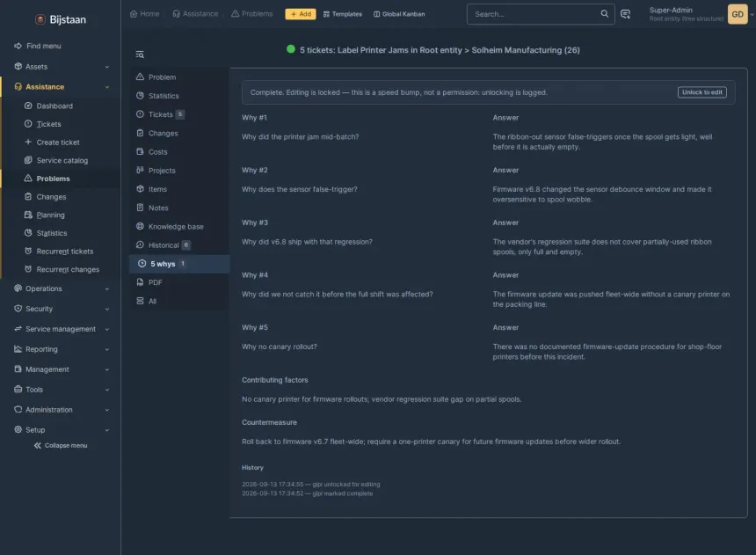Screen dimensions: 756x555
Task: Expand the Operations menu chevron
Action: (x=107, y=288)
